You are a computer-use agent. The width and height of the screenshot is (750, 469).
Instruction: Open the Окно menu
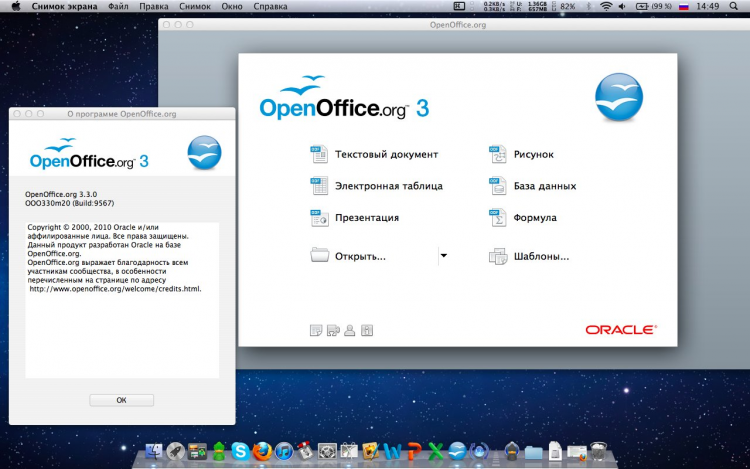(232, 6)
